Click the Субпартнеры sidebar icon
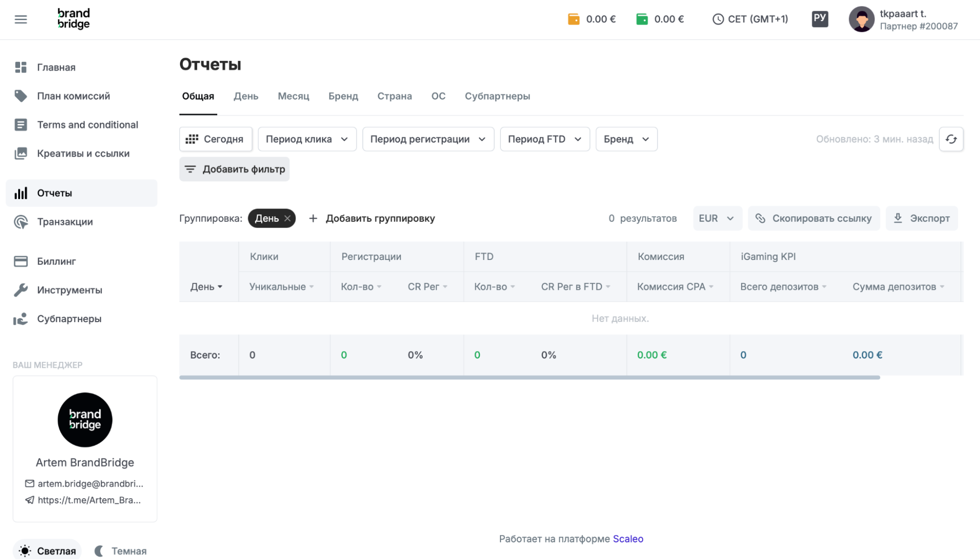The image size is (980, 560). [x=21, y=319]
